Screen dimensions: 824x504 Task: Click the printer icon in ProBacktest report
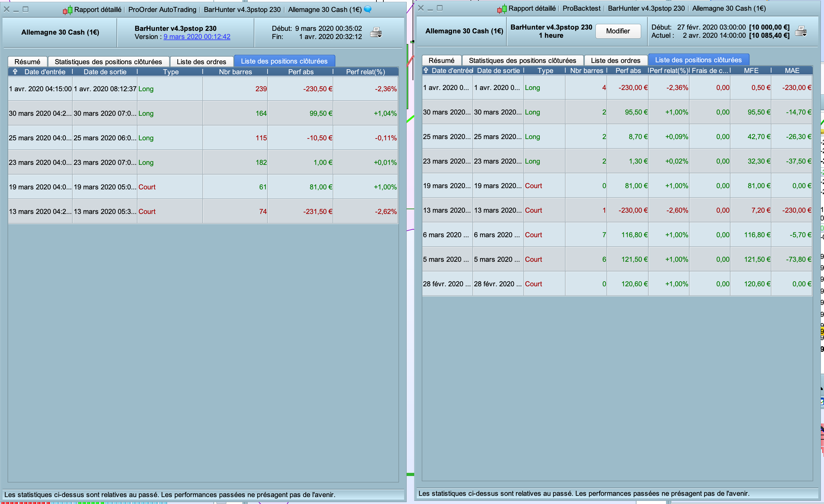(801, 31)
